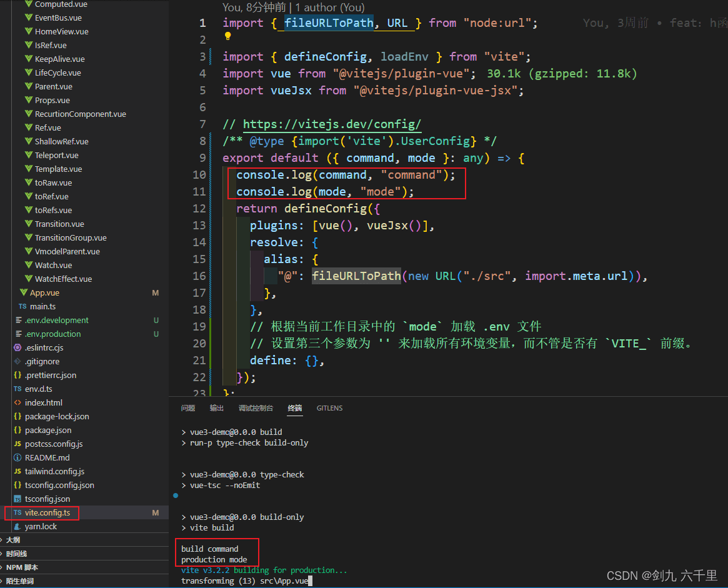Viewport: 728px width, 588px height.
Task: Open Teleport.vue file
Action: 57,155
